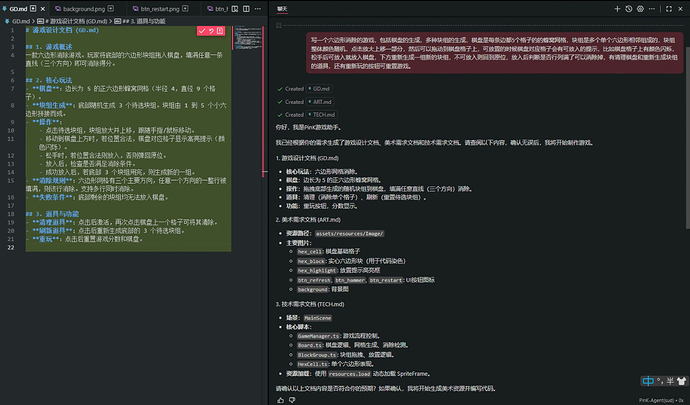Image resolution: width=690 pixels, height=405 pixels.
Task: Open chat panel more options ellipsis
Action: [652, 9]
